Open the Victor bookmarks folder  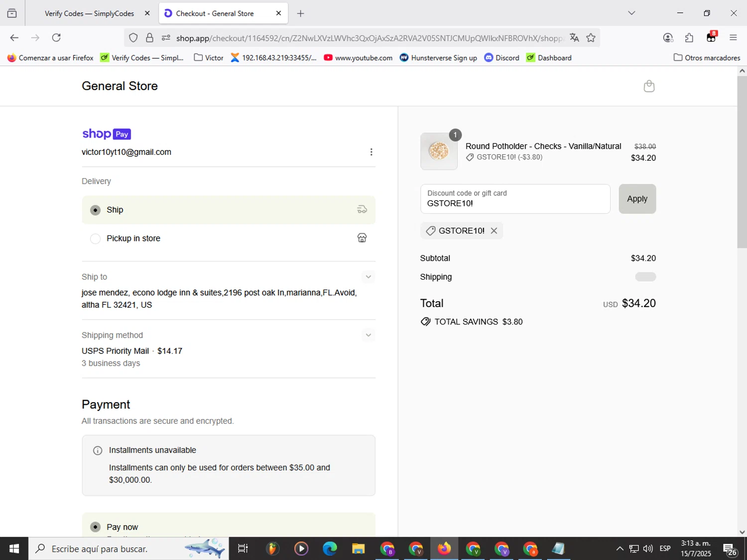[x=209, y=58]
